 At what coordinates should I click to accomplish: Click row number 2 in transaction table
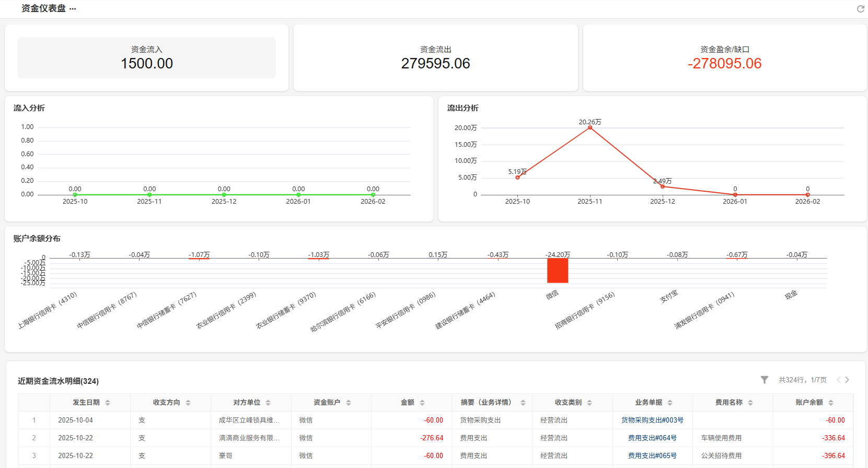point(34,438)
